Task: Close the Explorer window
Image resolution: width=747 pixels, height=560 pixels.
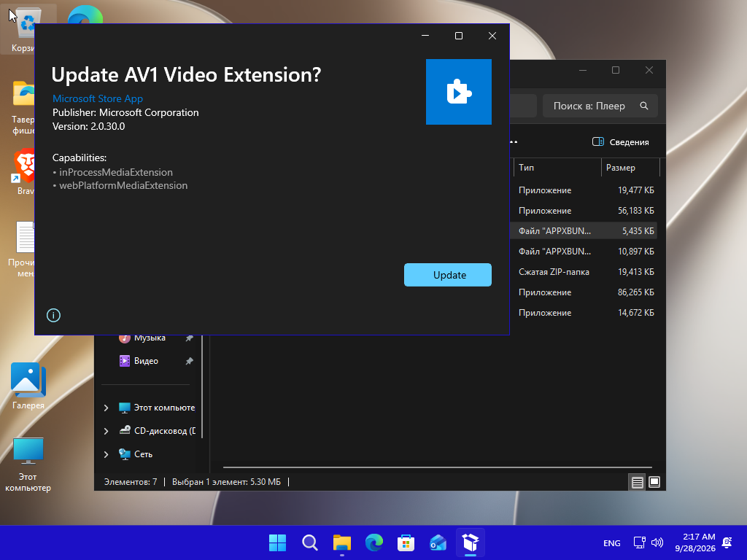Action: (x=649, y=71)
